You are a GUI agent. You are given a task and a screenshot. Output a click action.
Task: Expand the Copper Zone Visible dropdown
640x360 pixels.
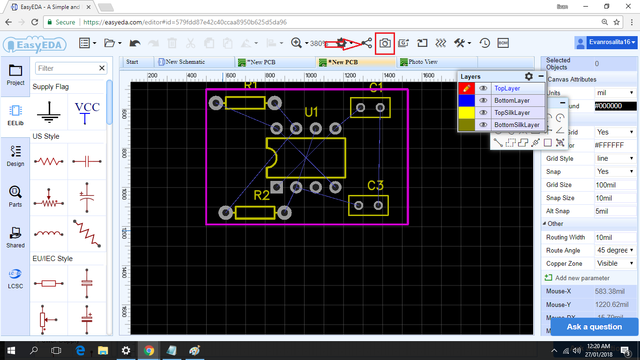pos(615,263)
